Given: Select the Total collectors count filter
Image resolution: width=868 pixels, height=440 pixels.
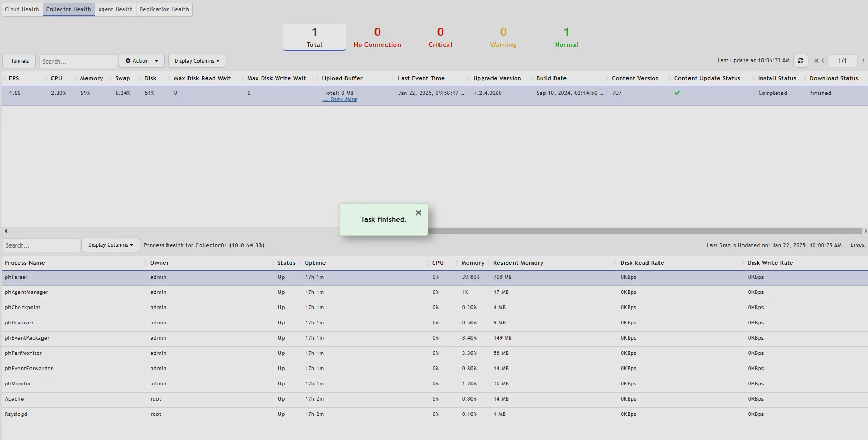Looking at the screenshot, I should pos(315,37).
